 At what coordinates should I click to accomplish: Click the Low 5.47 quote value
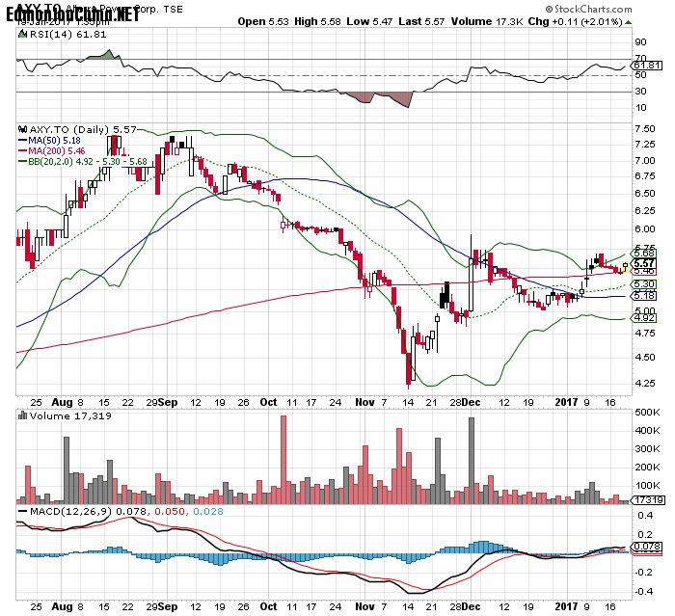tap(369, 21)
